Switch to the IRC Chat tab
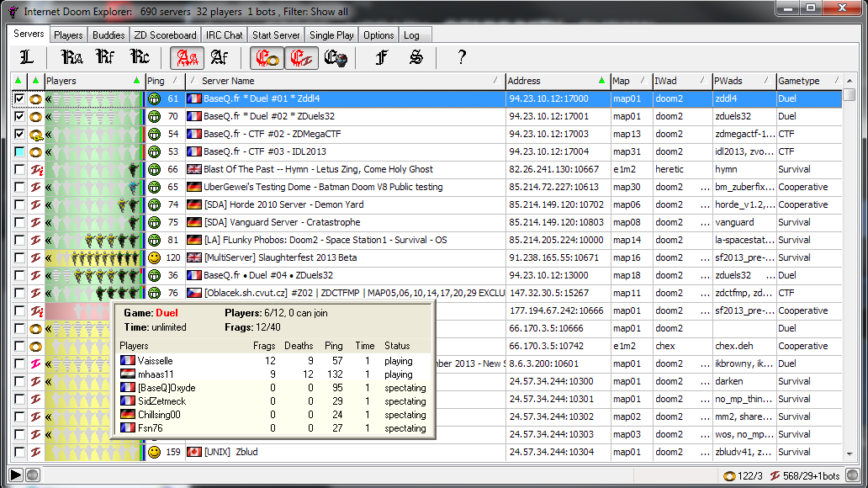This screenshot has width=868, height=488. coord(225,35)
